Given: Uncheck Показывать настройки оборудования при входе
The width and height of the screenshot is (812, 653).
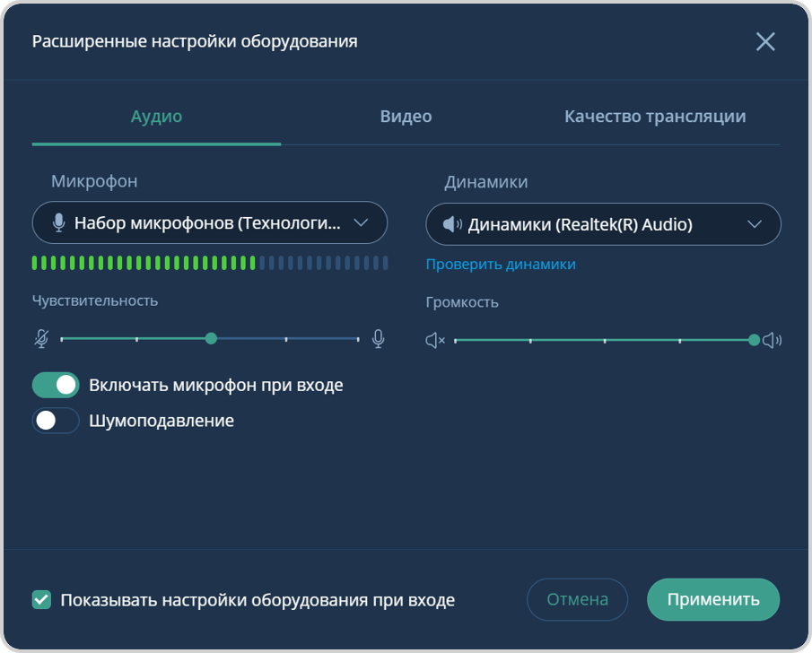Looking at the screenshot, I should point(40,599).
